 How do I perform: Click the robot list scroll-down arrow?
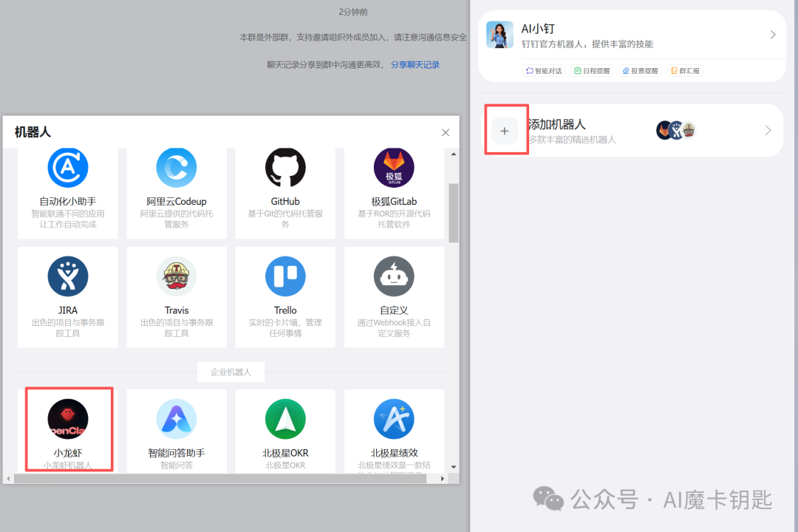coord(454,467)
